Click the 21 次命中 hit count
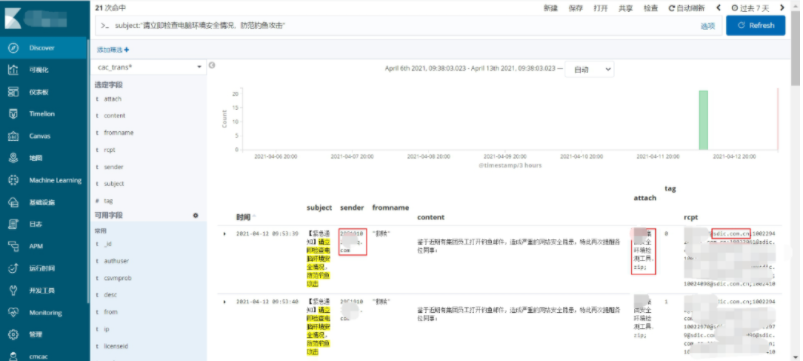803x361 pixels. pyautogui.click(x=111, y=8)
